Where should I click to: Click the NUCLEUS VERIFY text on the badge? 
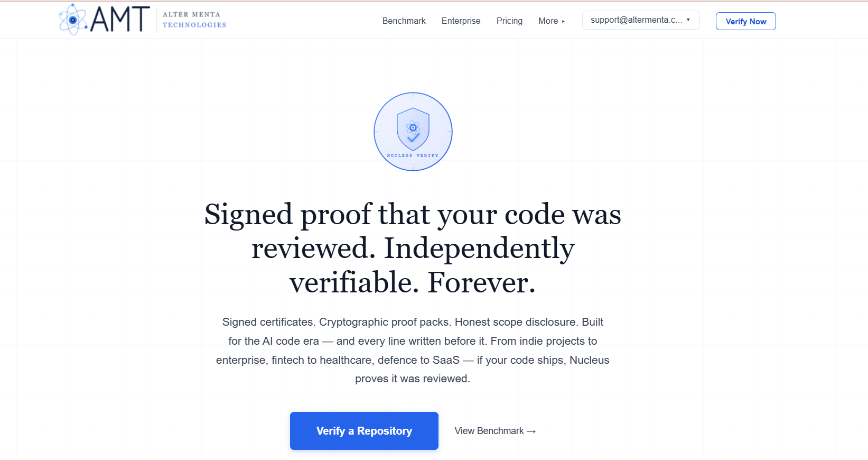tap(413, 155)
